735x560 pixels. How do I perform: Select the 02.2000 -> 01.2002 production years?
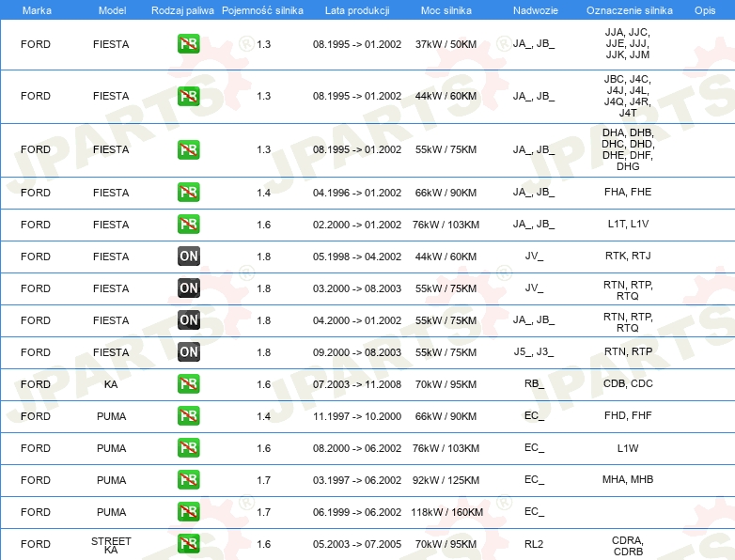[357, 225]
